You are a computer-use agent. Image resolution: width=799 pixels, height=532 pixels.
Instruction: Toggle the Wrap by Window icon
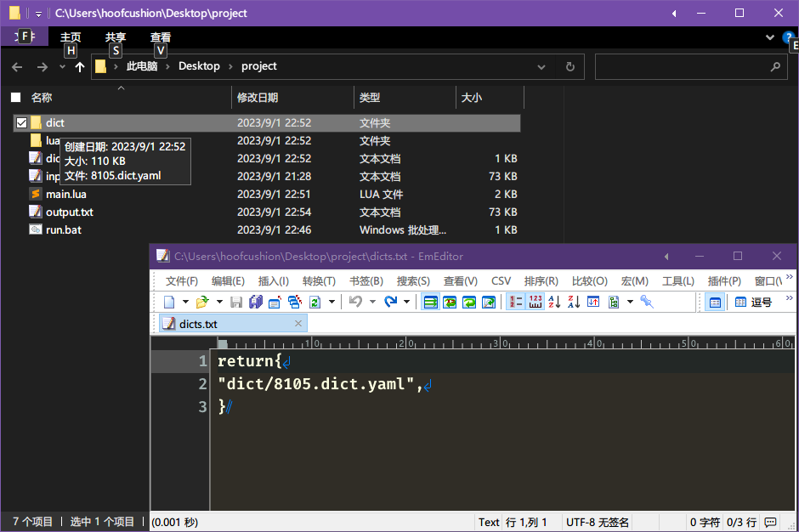point(469,303)
